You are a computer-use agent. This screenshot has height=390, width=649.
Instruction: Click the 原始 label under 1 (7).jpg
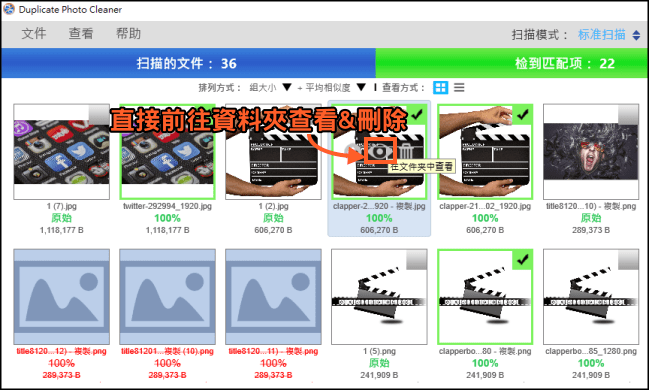[61, 218]
